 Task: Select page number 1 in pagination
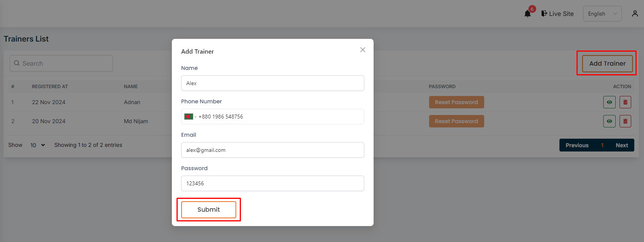pos(602,145)
